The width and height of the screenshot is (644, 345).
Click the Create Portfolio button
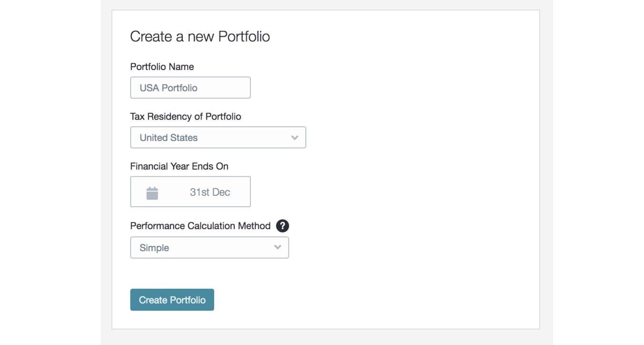[172, 299]
